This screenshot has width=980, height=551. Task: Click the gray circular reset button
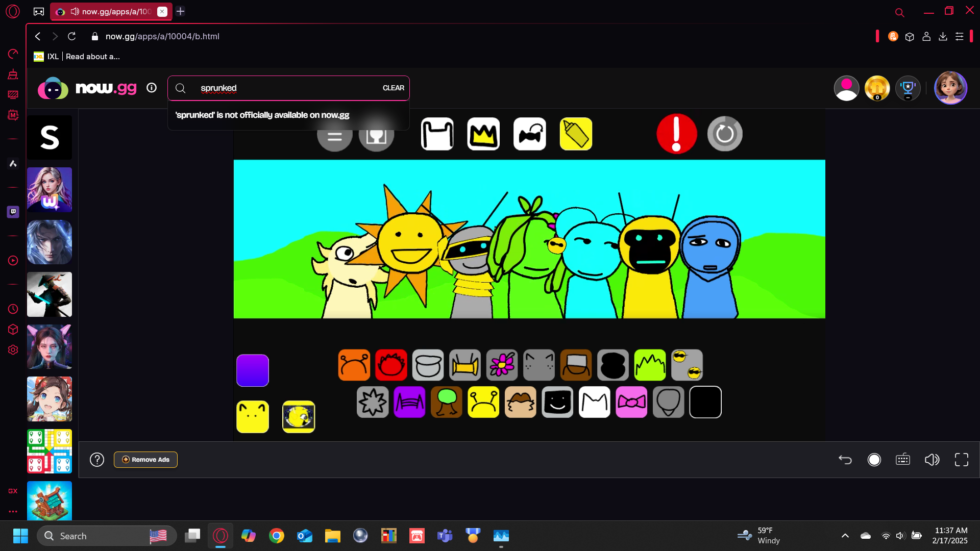(725, 134)
